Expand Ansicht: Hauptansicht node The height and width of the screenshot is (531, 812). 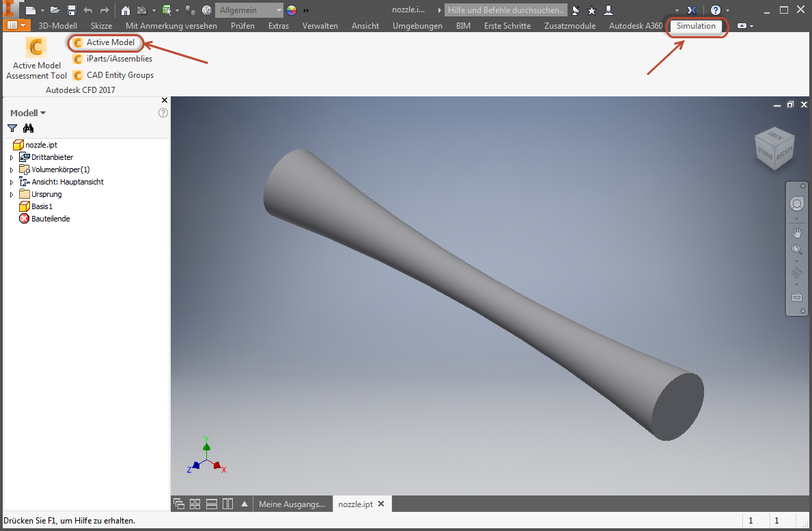(x=12, y=182)
